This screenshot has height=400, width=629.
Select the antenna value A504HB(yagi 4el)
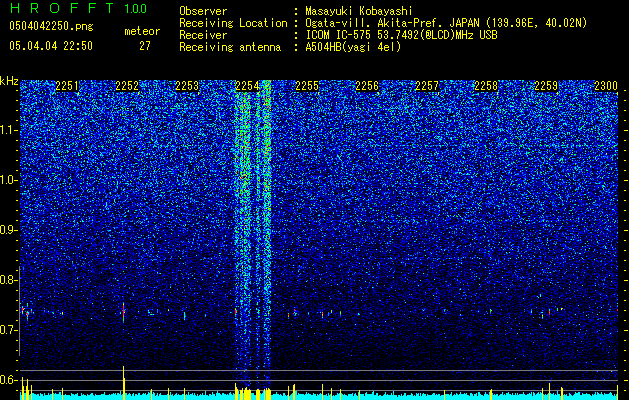[353, 47]
